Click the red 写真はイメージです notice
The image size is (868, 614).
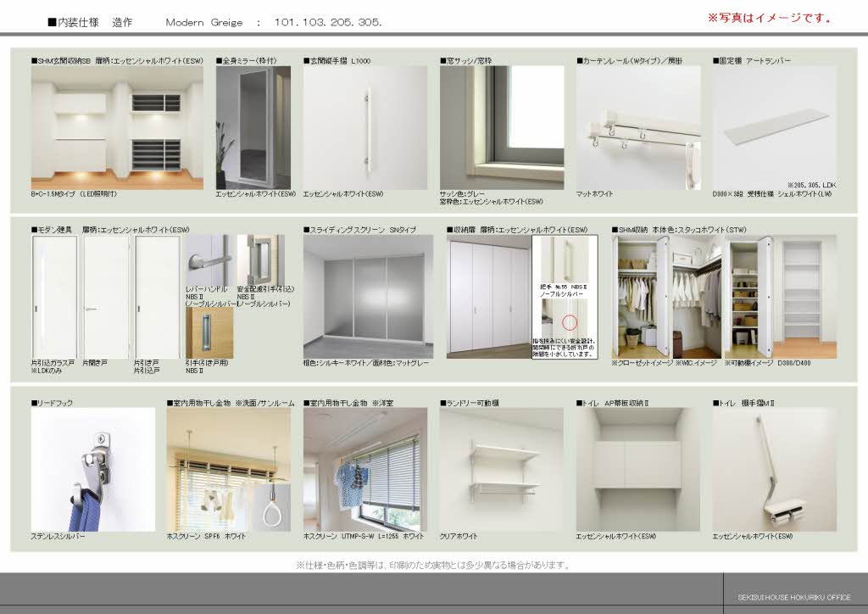pyautogui.click(x=769, y=18)
